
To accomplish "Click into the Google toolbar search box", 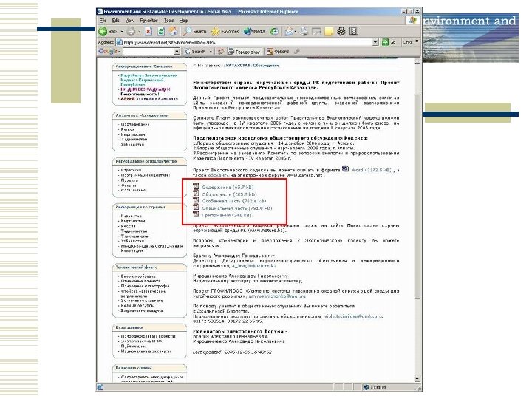I will 149,52.
